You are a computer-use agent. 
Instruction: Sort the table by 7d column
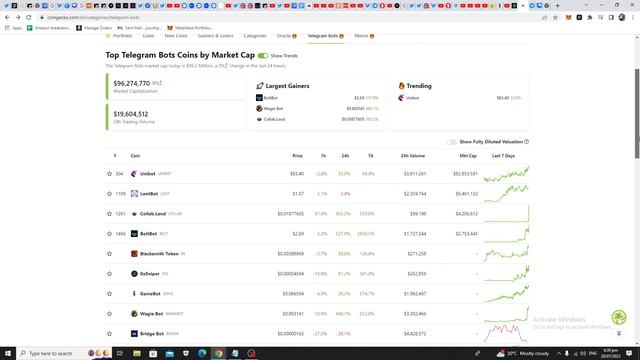tap(370, 156)
